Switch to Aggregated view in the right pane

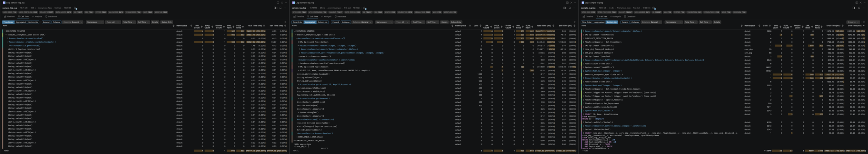(599, 22)
